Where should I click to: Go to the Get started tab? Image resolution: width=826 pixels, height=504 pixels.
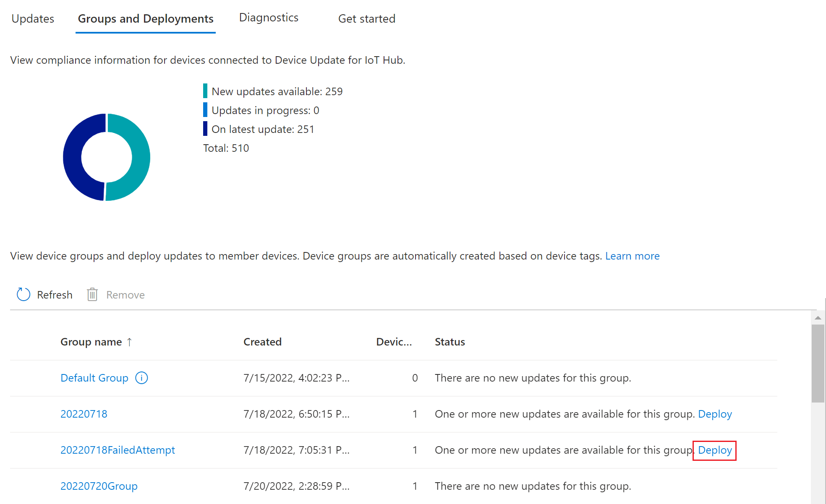coord(366,19)
